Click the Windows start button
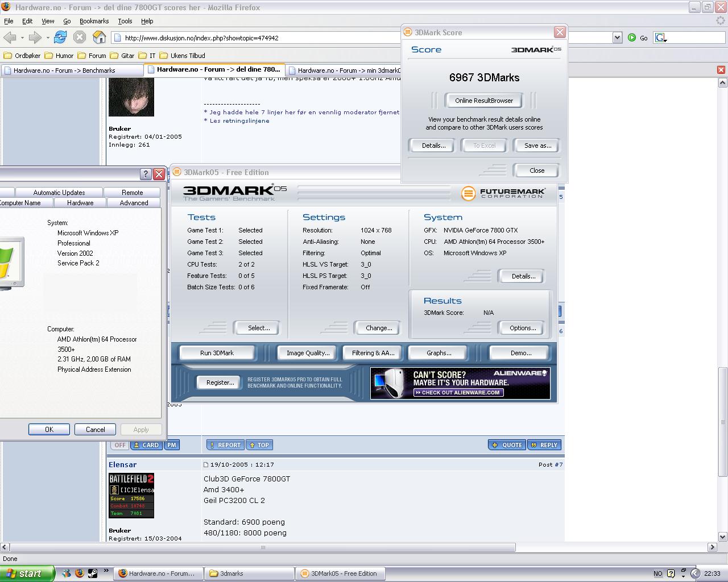The width and height of the screenshot is (728, 582). pos(27,573)
